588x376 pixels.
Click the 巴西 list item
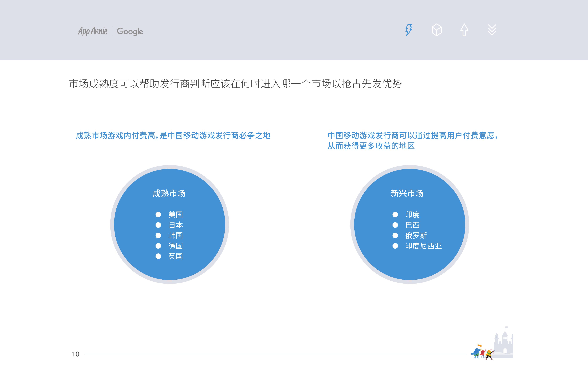pos(412,225)
